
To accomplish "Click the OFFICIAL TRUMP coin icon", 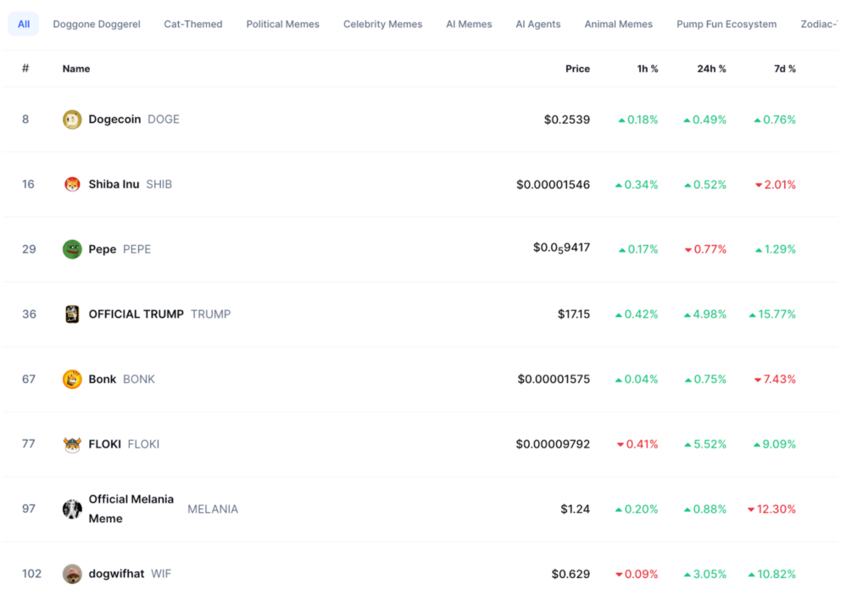I will 72,314.
